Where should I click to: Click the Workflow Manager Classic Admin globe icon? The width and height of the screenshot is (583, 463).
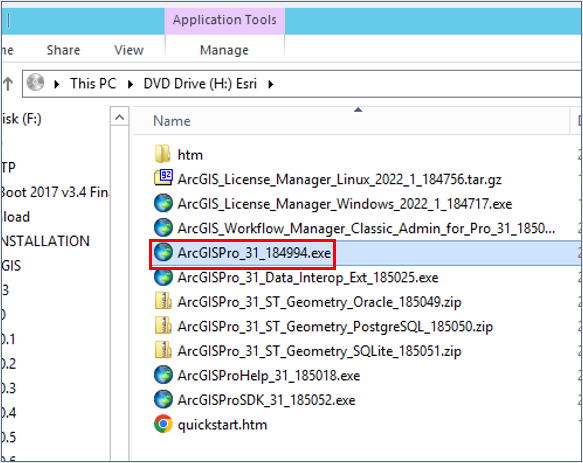[163, 228]
